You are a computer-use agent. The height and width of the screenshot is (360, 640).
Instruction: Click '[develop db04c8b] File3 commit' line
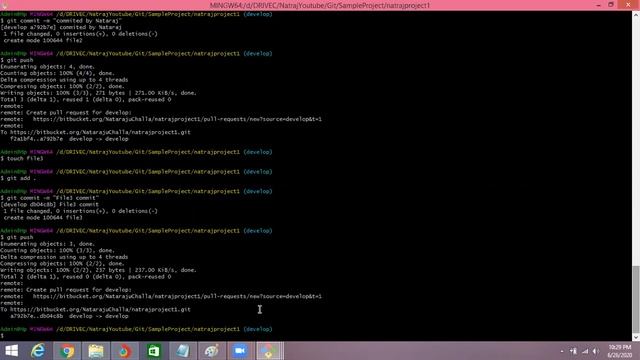pos(50,204)
